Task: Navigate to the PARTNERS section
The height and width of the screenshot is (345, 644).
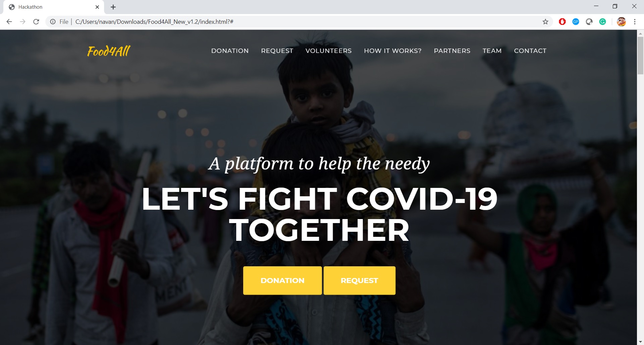Action: click(x=452, y=51)
